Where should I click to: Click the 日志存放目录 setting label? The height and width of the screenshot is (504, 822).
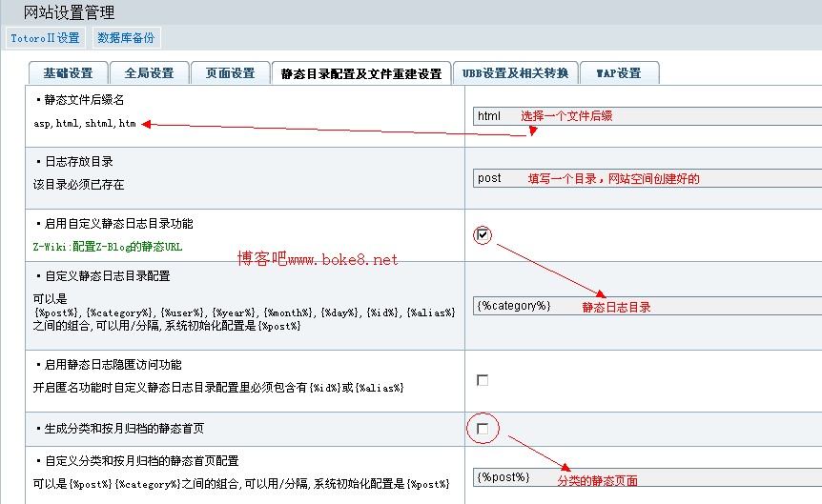pos(78,161)
